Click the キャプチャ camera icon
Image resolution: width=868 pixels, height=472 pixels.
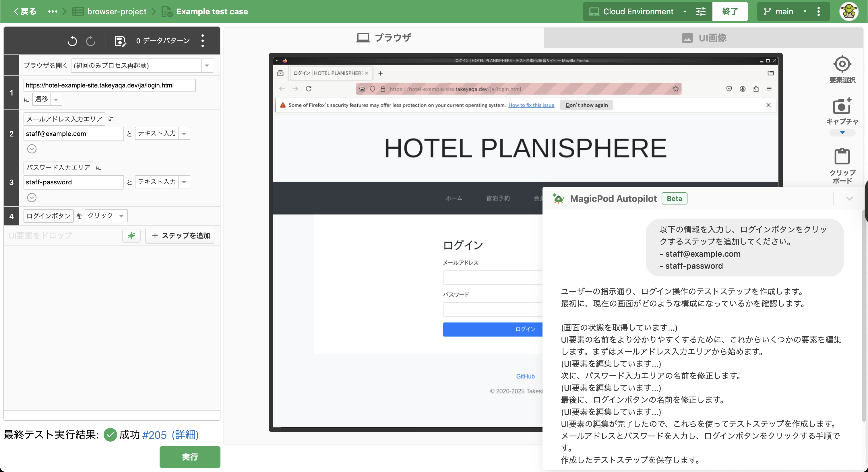tap(842, 106)
